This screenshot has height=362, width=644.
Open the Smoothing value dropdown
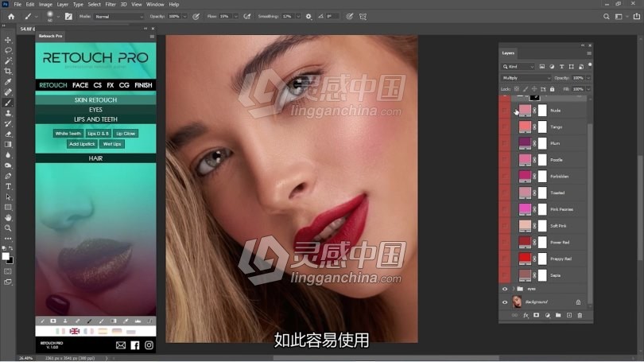298,17
